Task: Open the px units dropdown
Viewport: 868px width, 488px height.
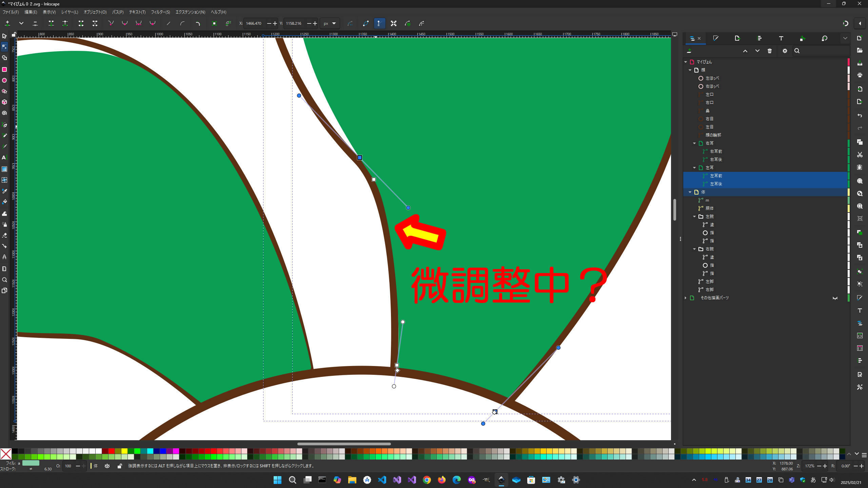Action: point(330,23)
